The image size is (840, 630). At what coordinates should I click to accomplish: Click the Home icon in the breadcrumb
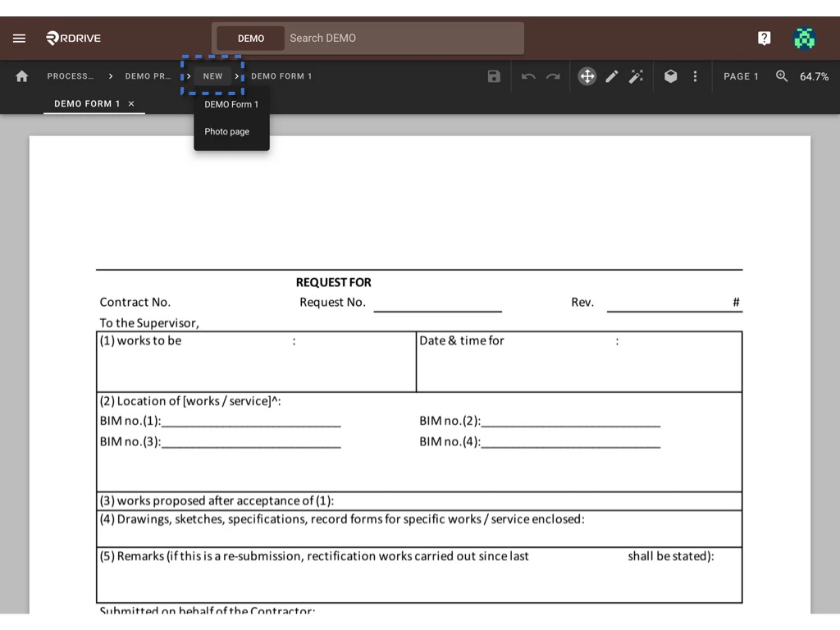tap(21, 75)
